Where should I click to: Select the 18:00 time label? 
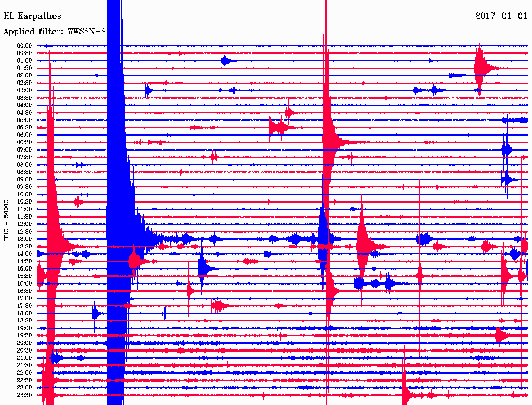(24, 313)
